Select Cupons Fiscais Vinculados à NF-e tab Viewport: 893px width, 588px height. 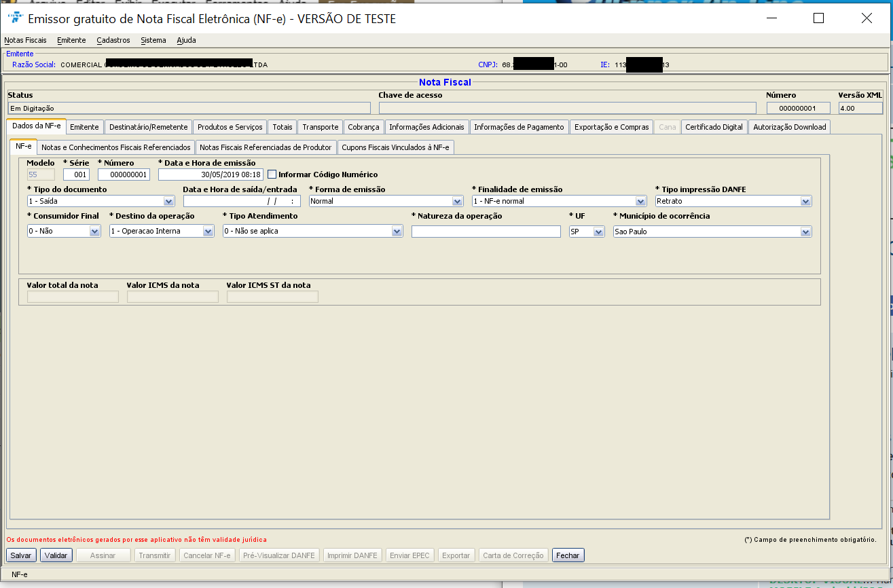point(395,147)
